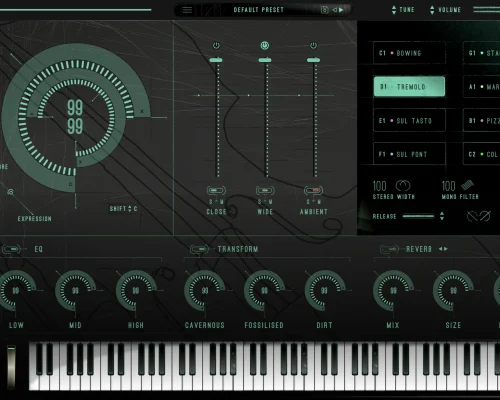Click the EQ Mid knob
The width and height of the screenshot is (500, 400).
click(75, 291)
